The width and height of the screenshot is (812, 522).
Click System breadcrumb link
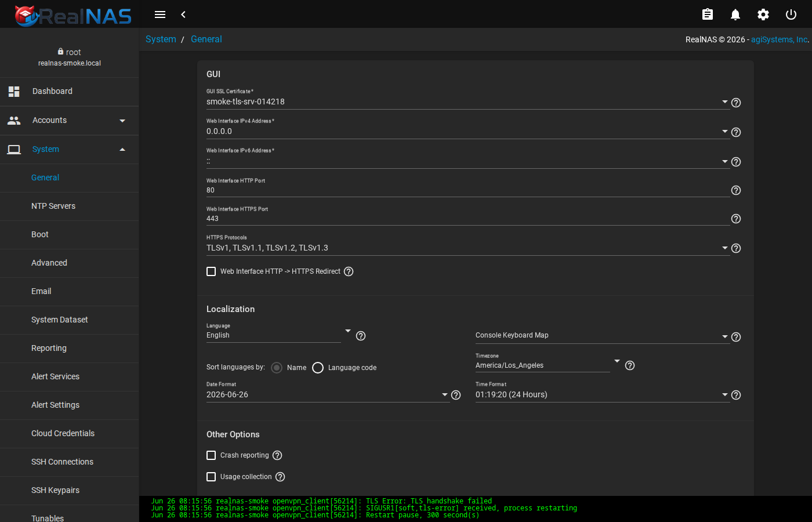(x=161, y=39)
